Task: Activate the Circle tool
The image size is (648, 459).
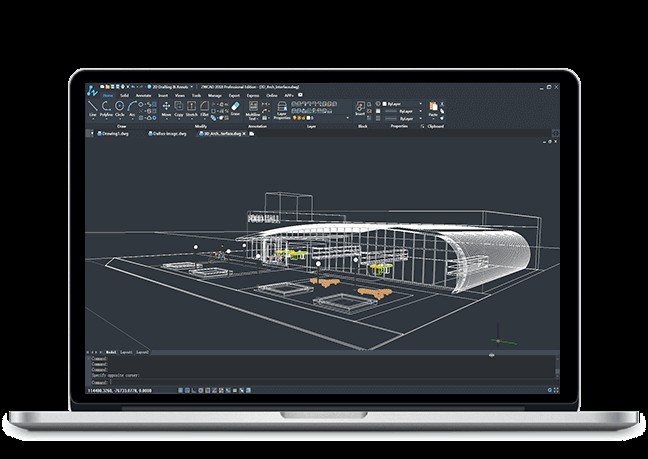Action: [x=120, y=108]
